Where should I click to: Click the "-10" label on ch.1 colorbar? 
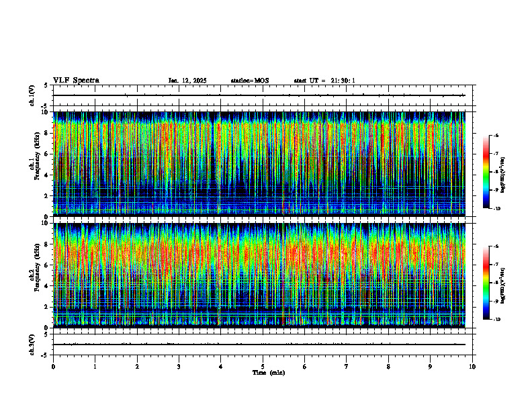coord(496,209)
